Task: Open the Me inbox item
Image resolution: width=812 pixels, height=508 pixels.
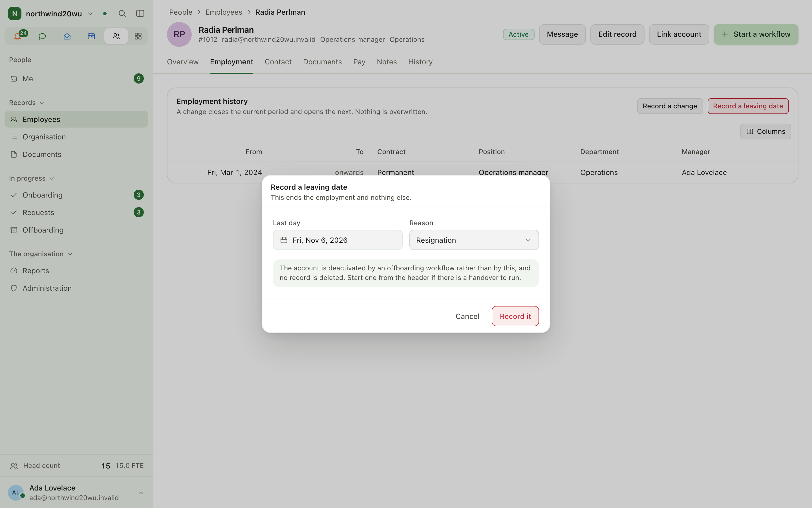Action: pyautogui.click(x=76, y=79)
